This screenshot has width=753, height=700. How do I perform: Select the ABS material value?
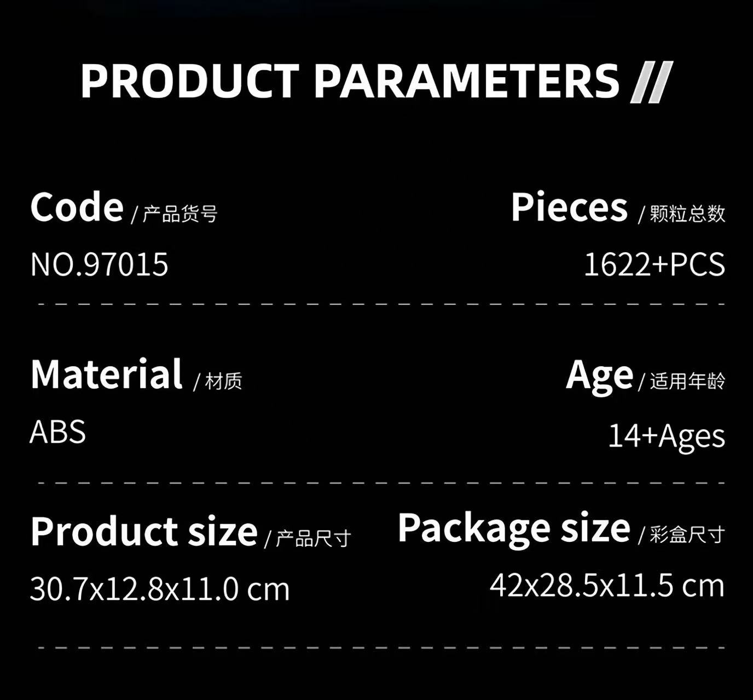point(57,432)
